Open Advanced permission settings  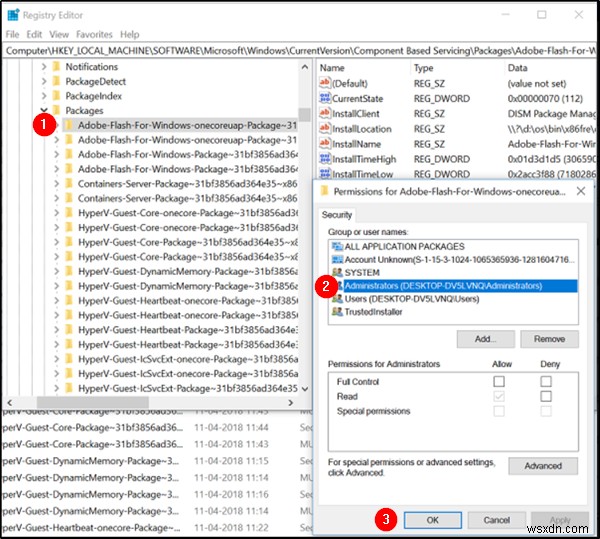point(543,466)
